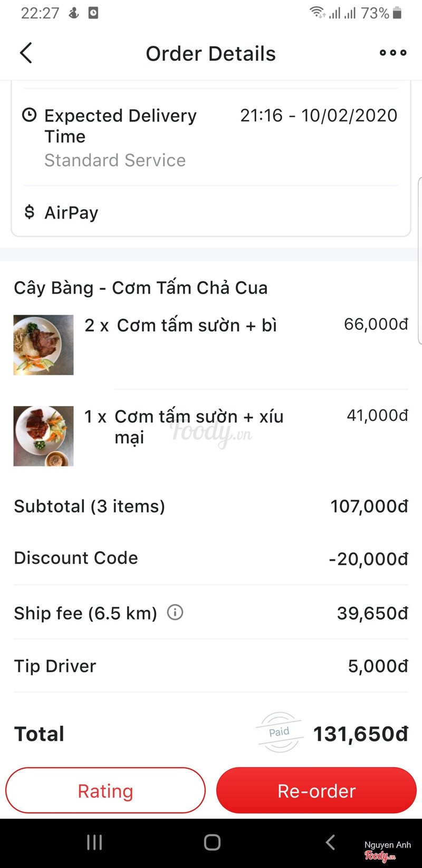Open Cơm tấm sườn + xíu mại photo
Image resolution: width=422 pixels, height=868 pixels.
click(43, 436)
